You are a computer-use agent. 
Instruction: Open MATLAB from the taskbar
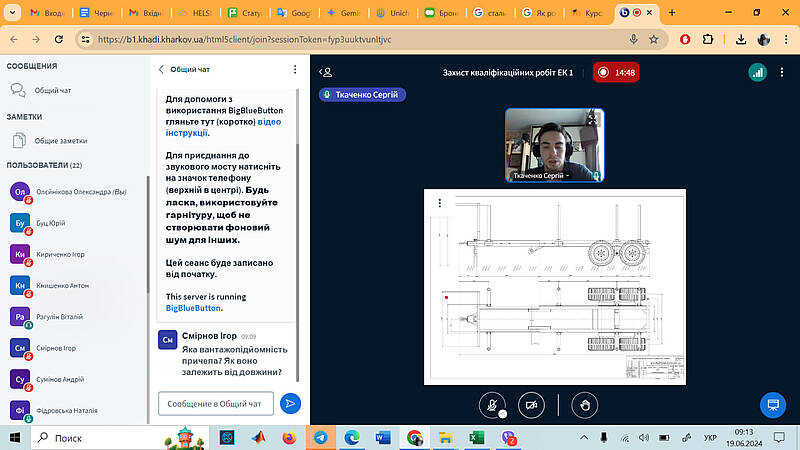[258, 438]
